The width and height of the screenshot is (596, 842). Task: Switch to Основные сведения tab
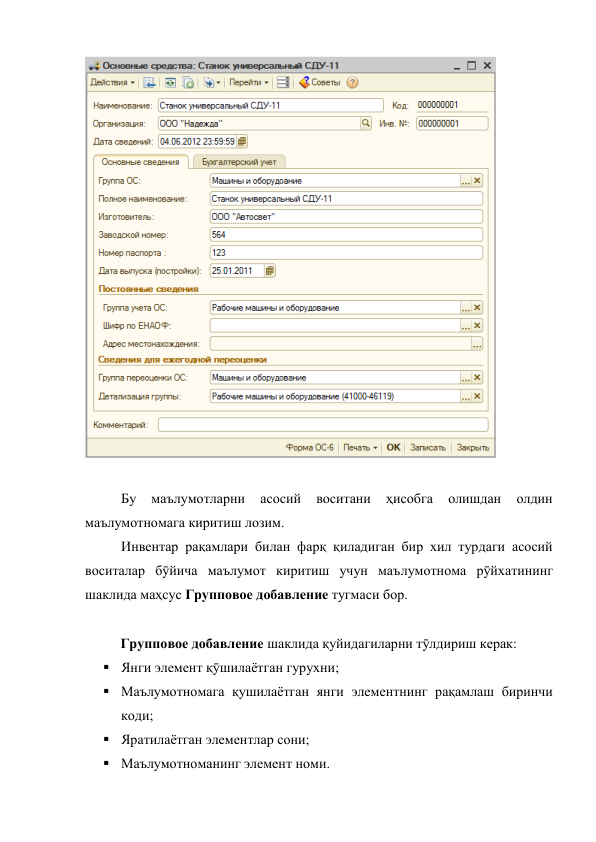[141, 162]
